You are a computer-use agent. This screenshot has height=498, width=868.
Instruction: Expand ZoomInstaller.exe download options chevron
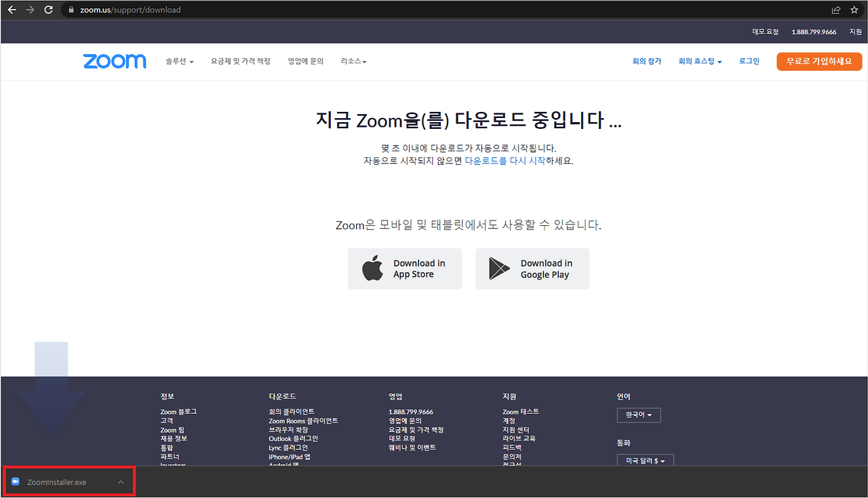[121, 482]
